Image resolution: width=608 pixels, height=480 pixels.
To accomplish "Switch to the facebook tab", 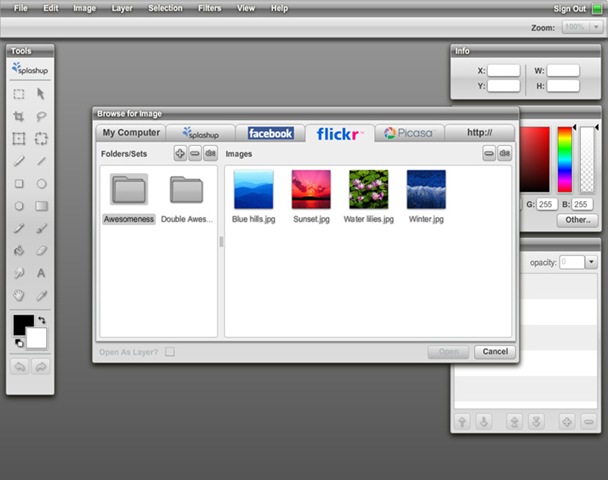I will pyautogui.click(x=270, y=133).
